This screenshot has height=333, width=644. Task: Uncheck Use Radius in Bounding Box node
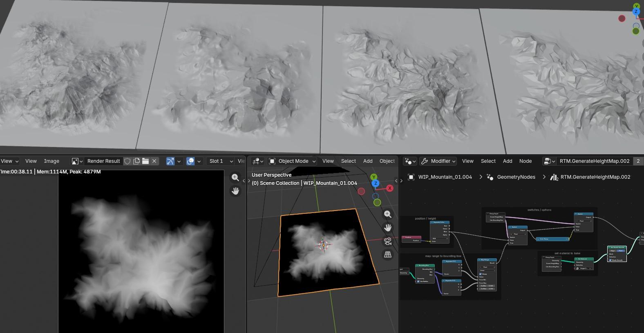click(x=418, y=281)
